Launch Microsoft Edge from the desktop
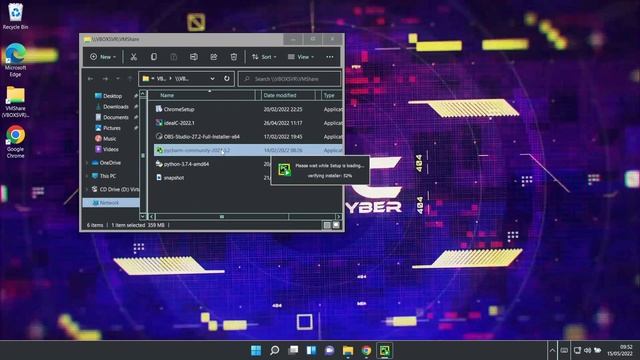640x360 pixels. (15, 60)
